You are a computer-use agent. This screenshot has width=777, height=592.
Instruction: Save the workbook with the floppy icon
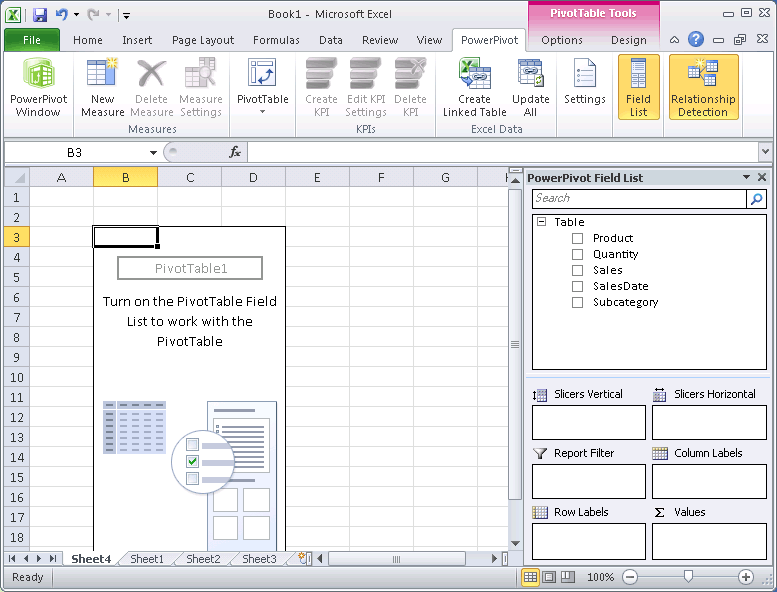pyautogui.click(x=40, y=15)
